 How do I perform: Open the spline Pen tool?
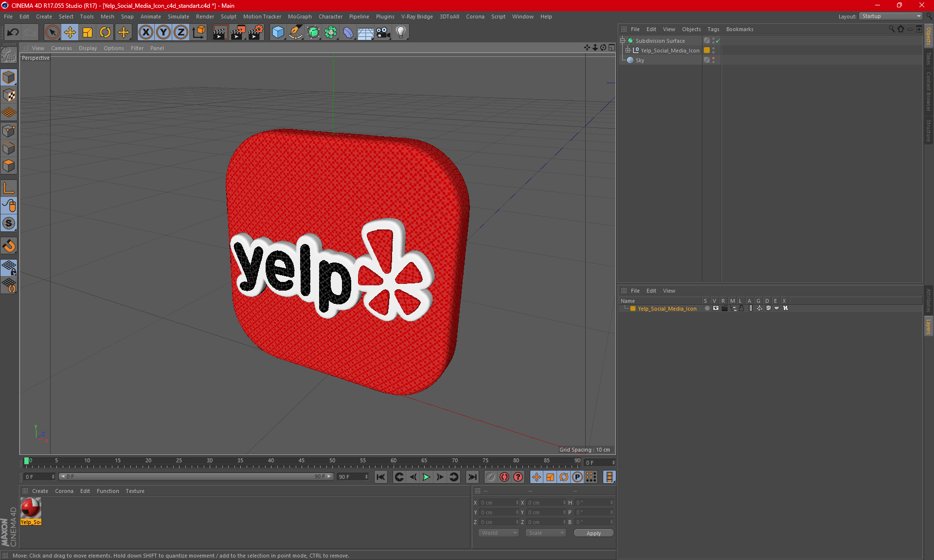coord(295,32)
